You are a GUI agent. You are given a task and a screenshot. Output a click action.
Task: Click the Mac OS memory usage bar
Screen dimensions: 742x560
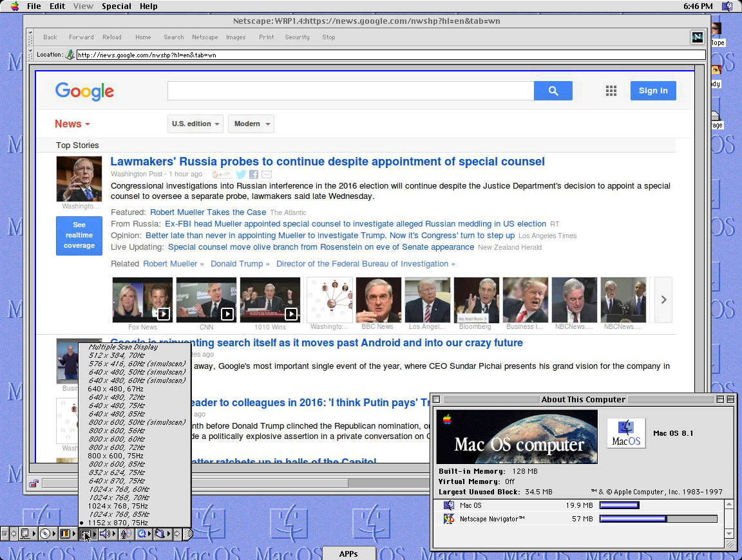point(620,505)
